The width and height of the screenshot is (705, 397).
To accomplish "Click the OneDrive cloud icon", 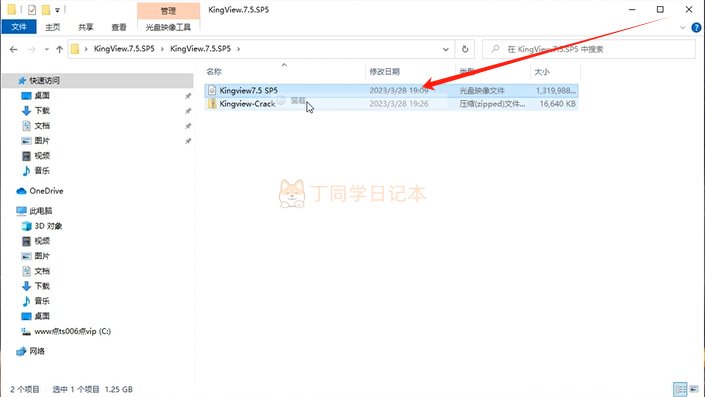I will (21, 191).
